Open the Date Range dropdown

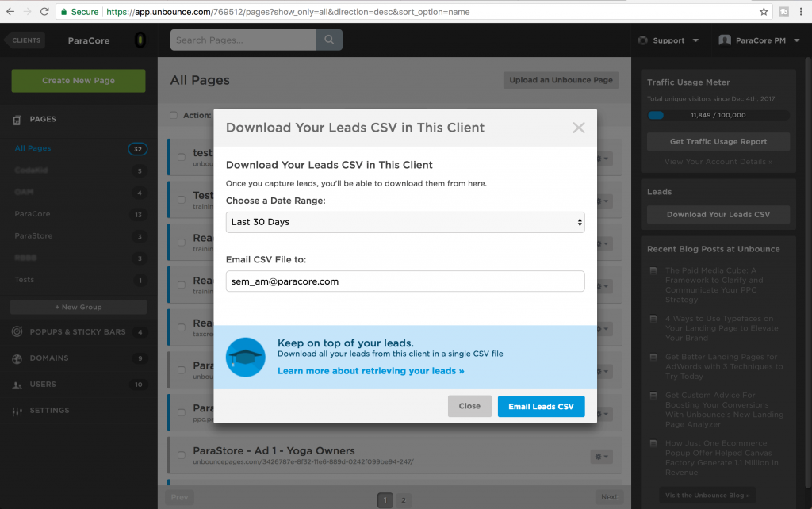coord(405,222)
